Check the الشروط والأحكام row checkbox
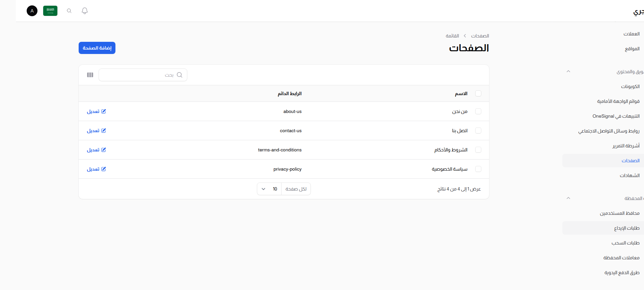Image resolution: width=644 pixels, height=290 pixels. tap(478, 150)
